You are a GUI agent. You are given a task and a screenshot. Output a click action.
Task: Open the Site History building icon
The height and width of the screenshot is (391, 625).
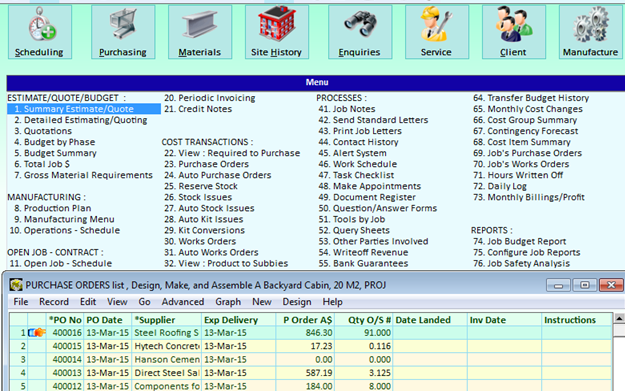point(277,32)
